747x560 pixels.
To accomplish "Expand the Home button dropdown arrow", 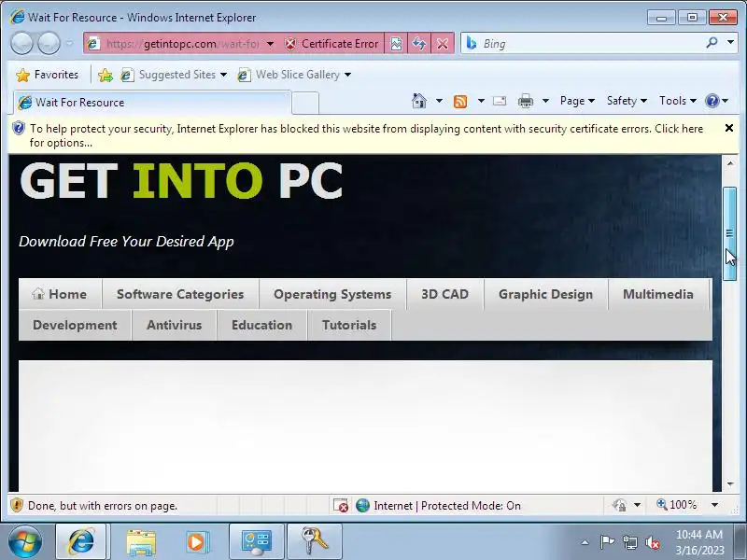I will (439, 101).
